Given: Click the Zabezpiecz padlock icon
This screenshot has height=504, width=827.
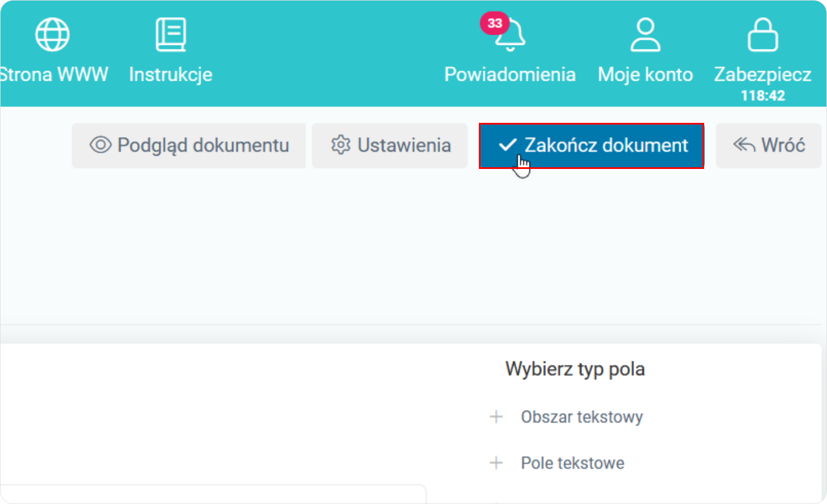Looking at the screenshot, I should [762, 35].
